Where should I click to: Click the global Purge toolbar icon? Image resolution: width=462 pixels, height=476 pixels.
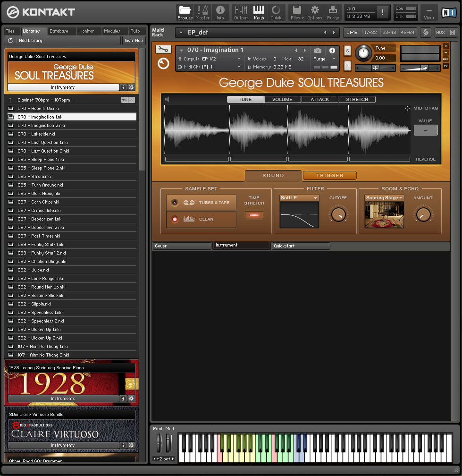(x=333, y=12)
